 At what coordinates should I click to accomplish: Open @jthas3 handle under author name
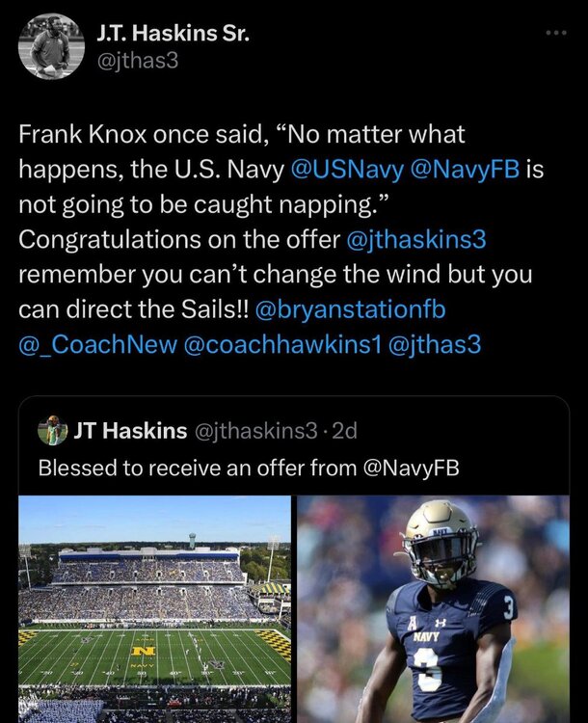pos(138,61)
